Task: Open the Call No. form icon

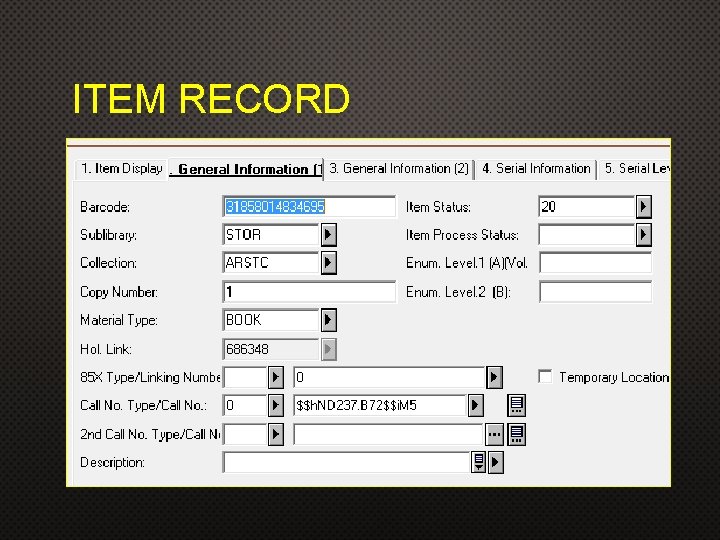Action: tap(517, 405)
